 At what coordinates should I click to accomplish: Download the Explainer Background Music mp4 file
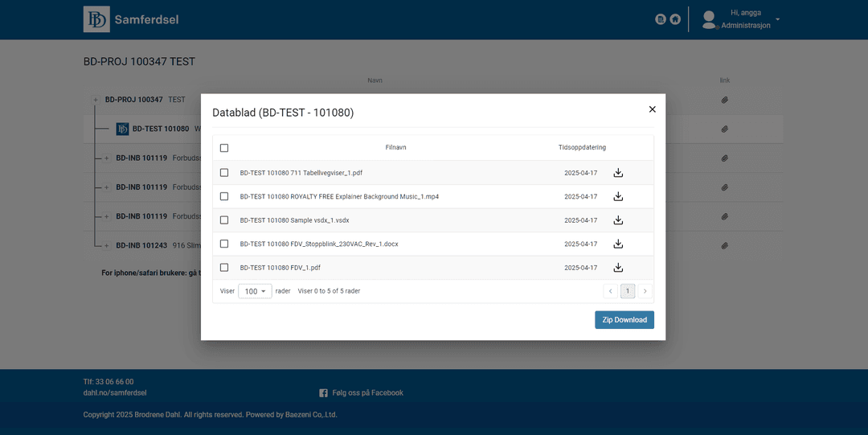(x=618, y=196)
